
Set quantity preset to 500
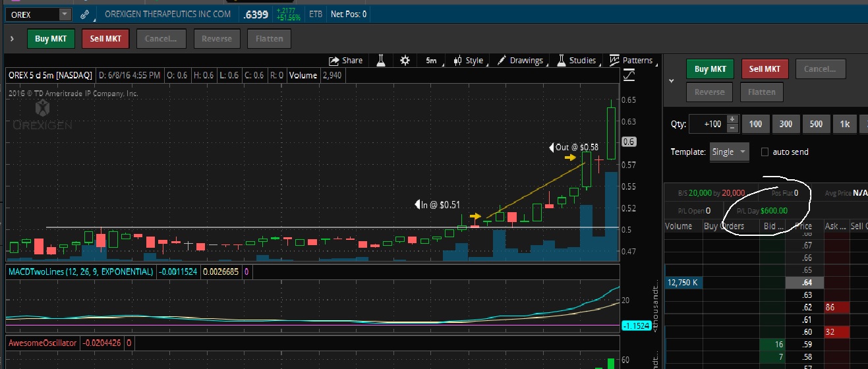(816, 124)
